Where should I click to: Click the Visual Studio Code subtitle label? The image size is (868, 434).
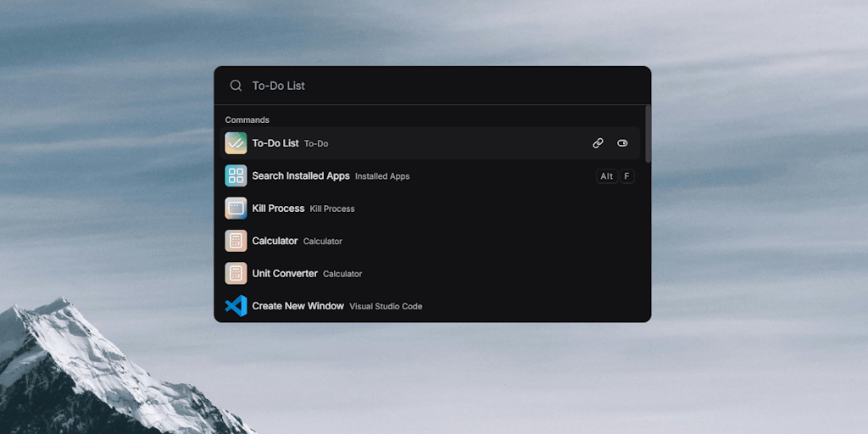[386, 306]
